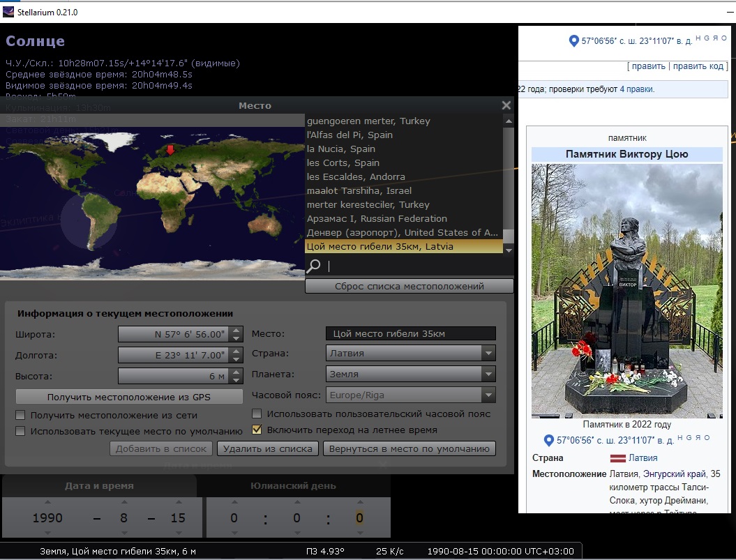The image size is (736, 560).
Task: Click the blue pin icon below the monument photo
Action: pos(548,440)
